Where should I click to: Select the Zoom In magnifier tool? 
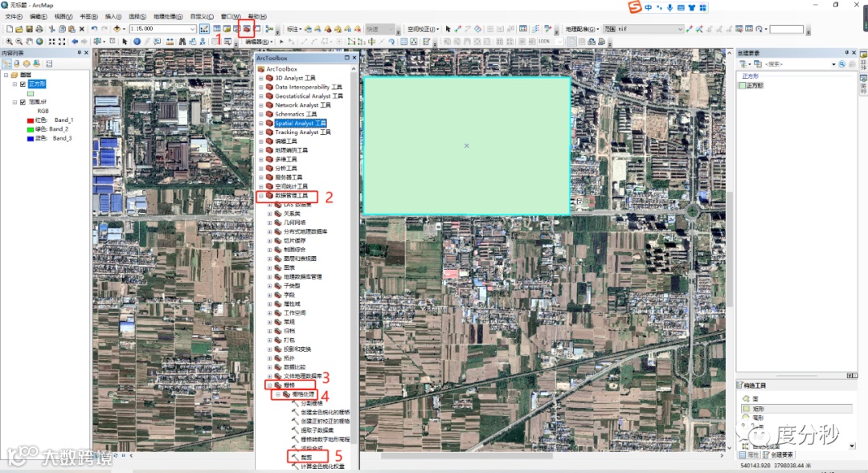[10, 42]
